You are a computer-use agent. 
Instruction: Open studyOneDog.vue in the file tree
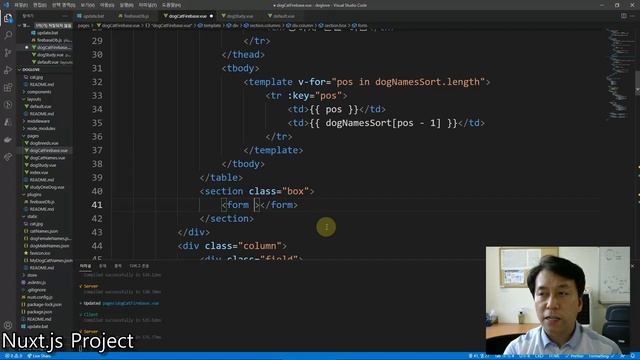point(47,187)
